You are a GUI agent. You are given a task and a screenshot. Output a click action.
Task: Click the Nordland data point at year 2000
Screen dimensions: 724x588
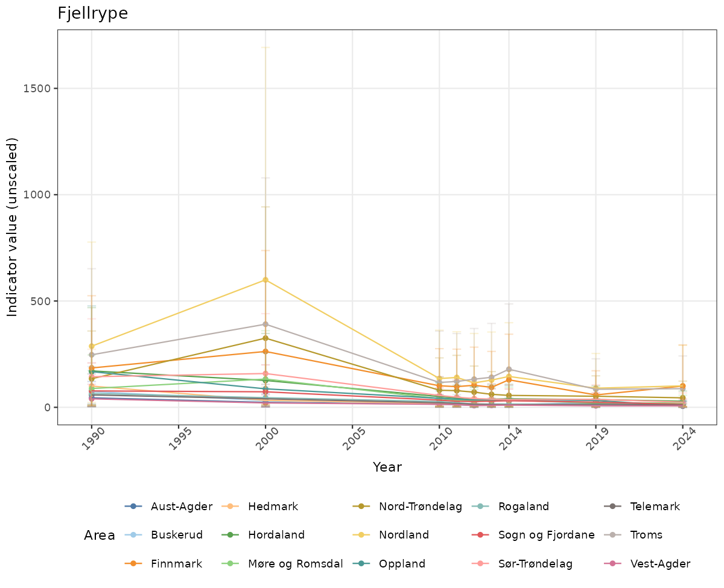tap(265, 280)
